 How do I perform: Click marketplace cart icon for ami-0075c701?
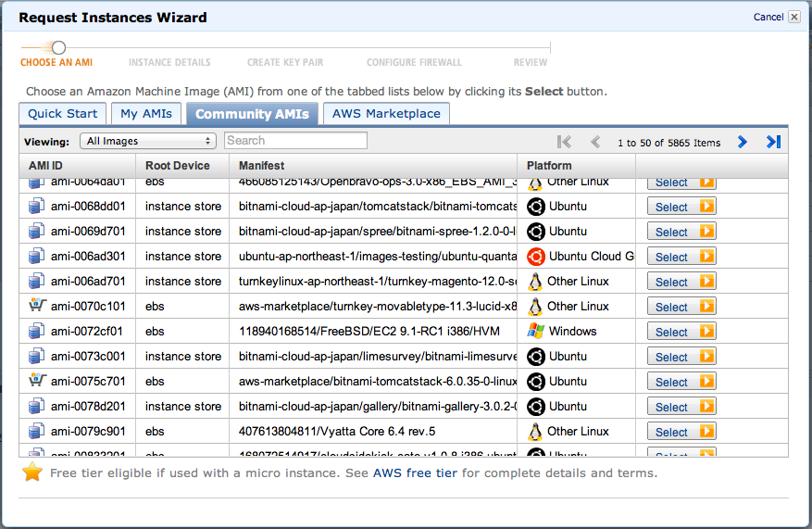point(37,380)
